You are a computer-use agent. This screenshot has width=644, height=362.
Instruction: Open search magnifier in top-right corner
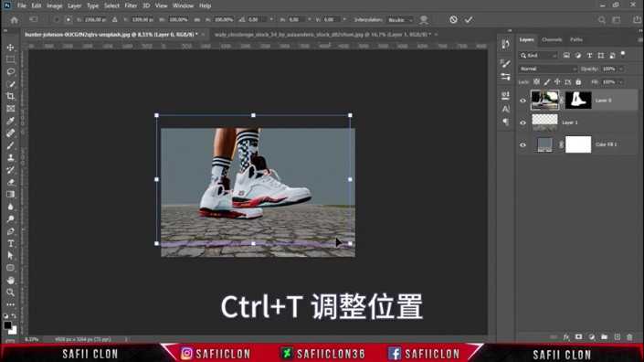tap(602, 20)
